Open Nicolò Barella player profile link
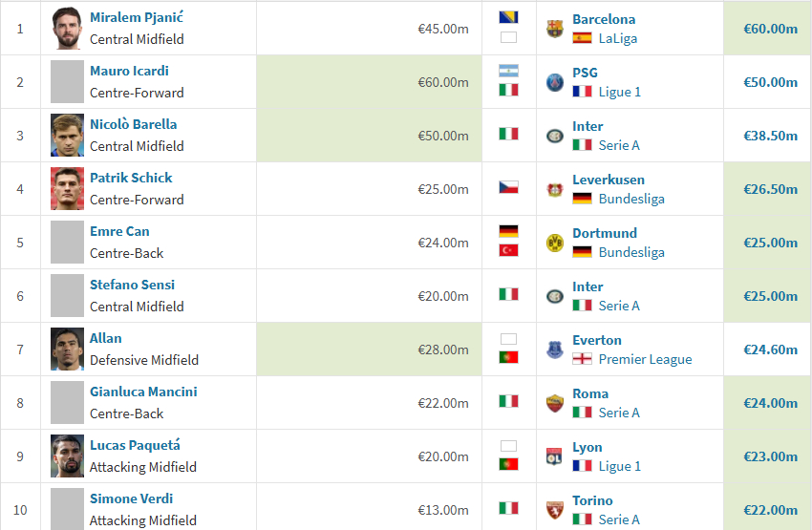Screen dimensions: 812x530 133,124
